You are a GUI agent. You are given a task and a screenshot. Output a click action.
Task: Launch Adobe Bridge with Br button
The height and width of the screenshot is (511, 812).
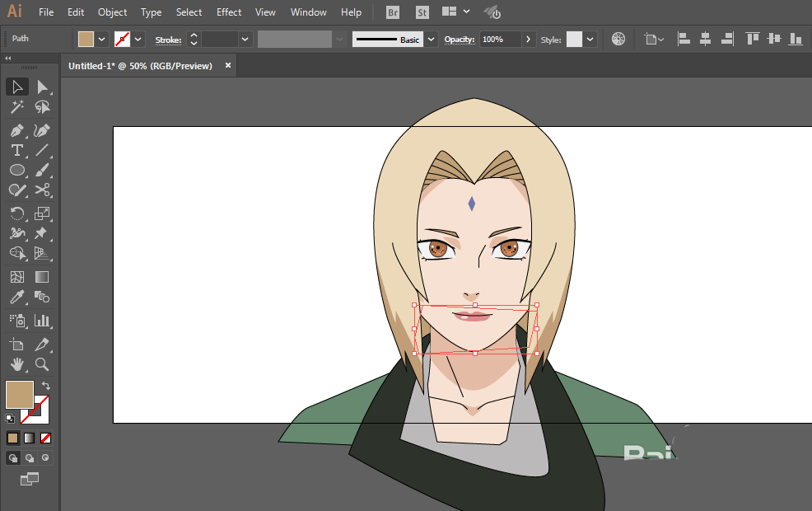393,12
